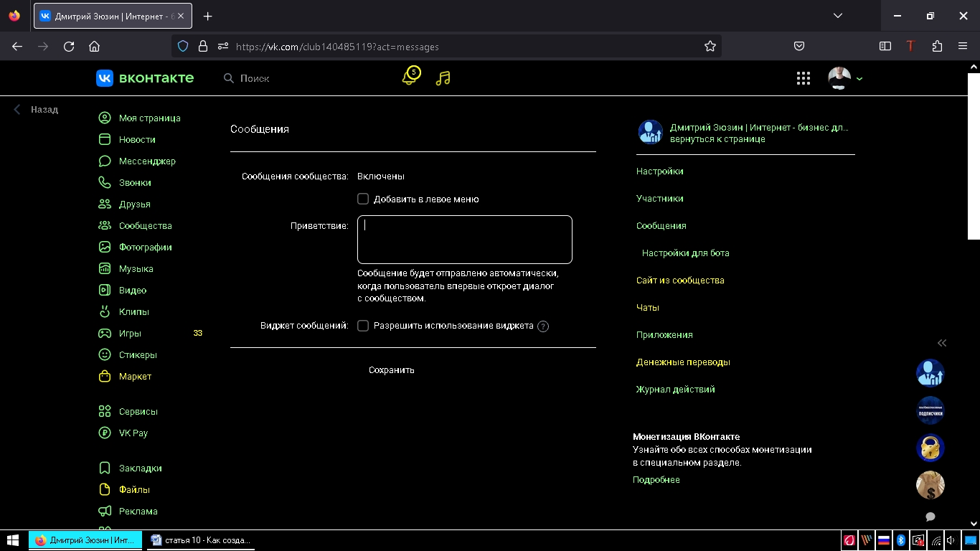980x551 pixels.
Task: Click the Реклама megaphone icon
Action: click(x=105, y=512)
